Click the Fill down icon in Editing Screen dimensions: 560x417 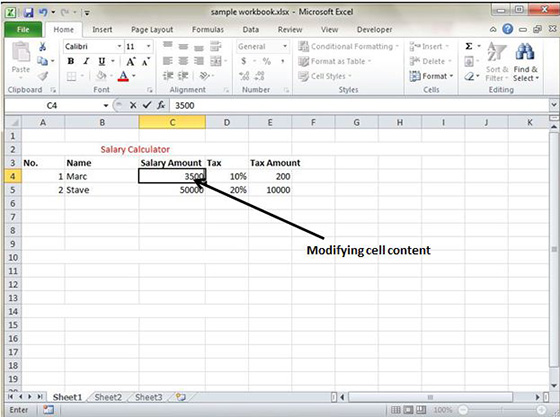[469, 61]
